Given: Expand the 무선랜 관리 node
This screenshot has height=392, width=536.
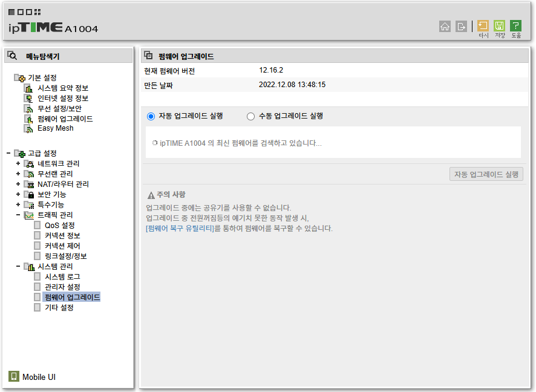Looking at the screenshot, I should coord(18,174).
